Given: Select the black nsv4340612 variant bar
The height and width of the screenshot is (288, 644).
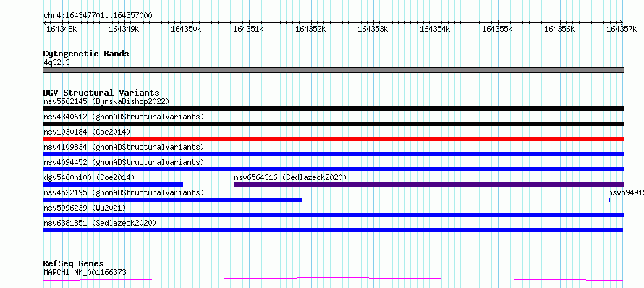Looking at the screenshot, I should click(x=333, y=124).
